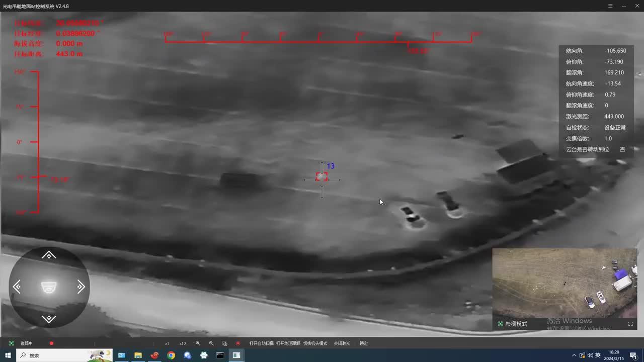Click the tracked target box labeled 13

click(x=322, y=176)
